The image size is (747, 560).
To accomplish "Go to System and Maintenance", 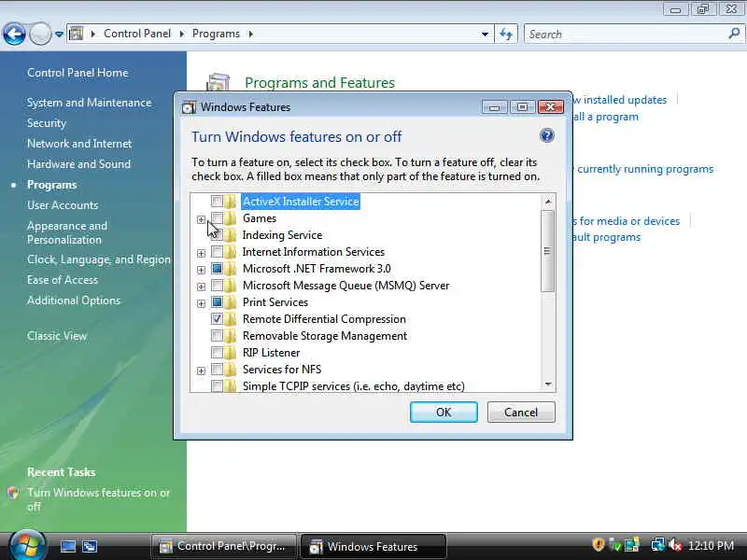I will coord(89,103).
